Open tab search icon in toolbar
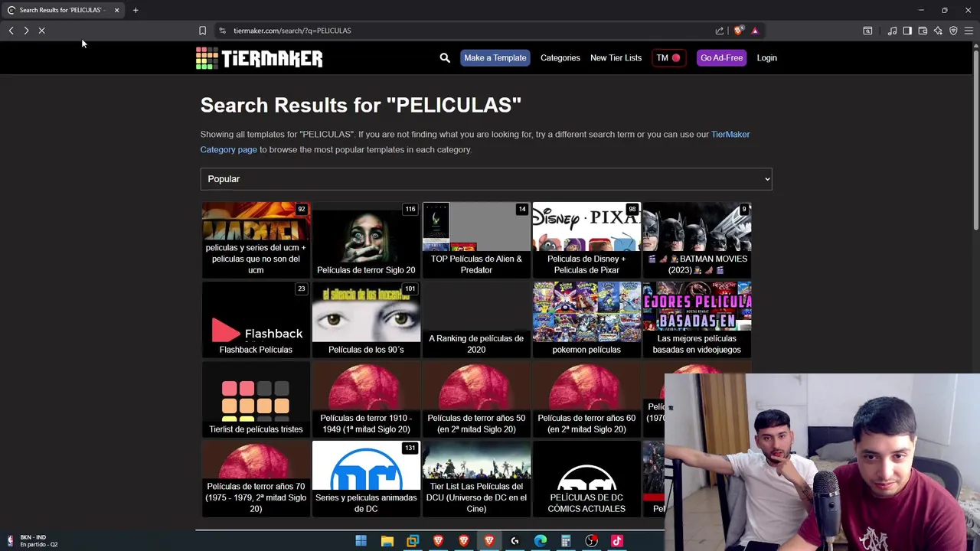Viewport: 980px width, 551px height. pos(867,31)
